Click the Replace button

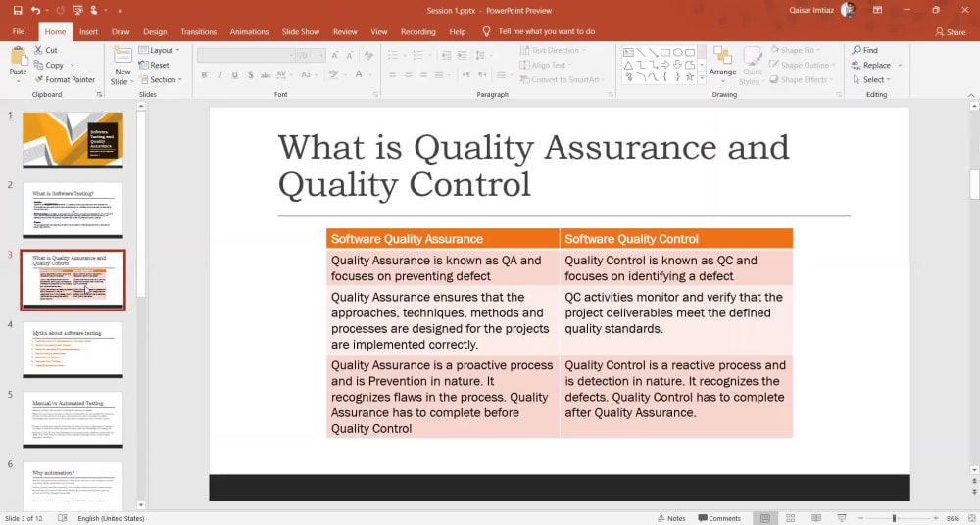tap(871, 65)
